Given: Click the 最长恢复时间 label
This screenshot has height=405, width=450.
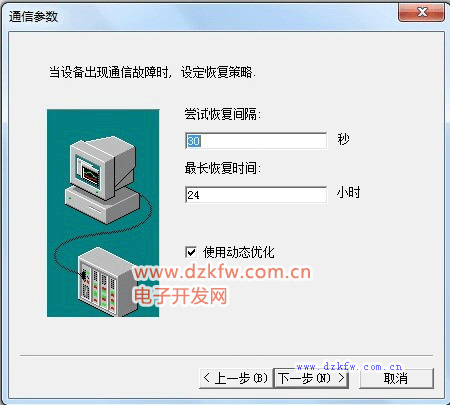Looking at the screenshot, I should (222, 168).
